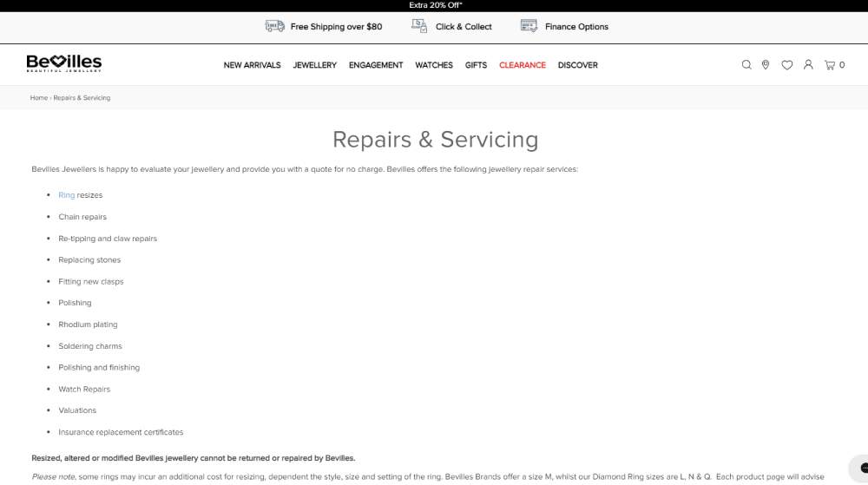Open the Engagement menu
The width and height of the screenshot is (868, 485).
click(x=376, y=65)
